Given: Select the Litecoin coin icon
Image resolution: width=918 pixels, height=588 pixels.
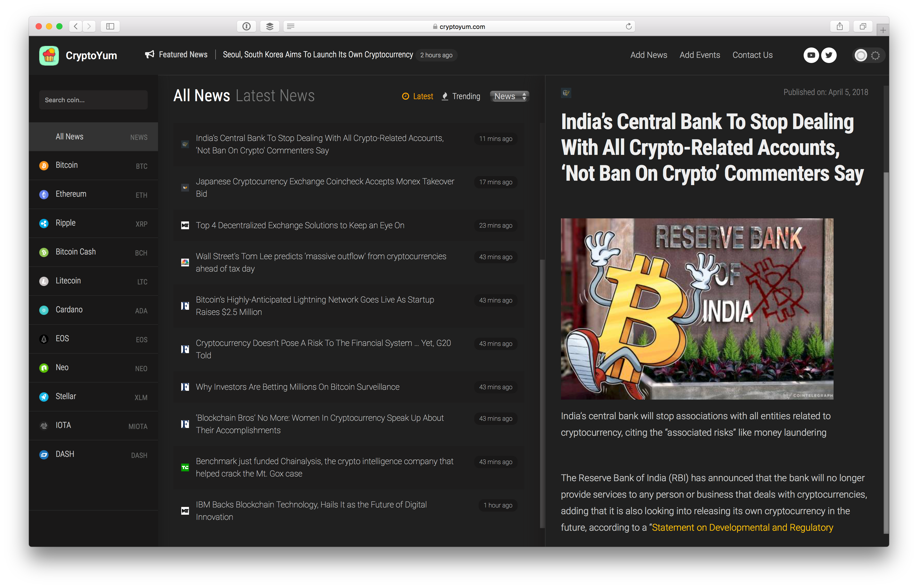Looking at the screenshot, I should (x=44, y=281).
